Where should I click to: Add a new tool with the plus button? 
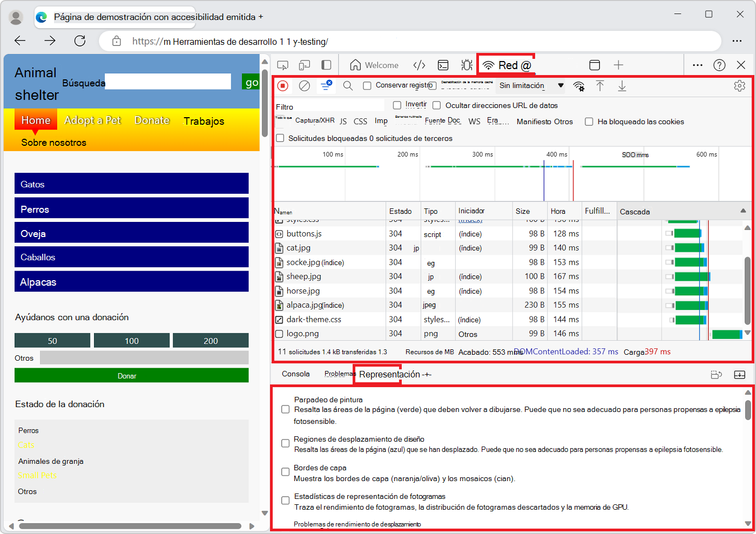pyautogui.click(x=617, y=65)
